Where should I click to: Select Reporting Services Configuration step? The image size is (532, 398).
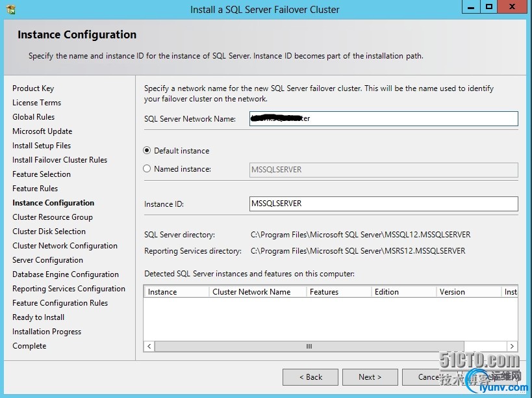(69, 288)
